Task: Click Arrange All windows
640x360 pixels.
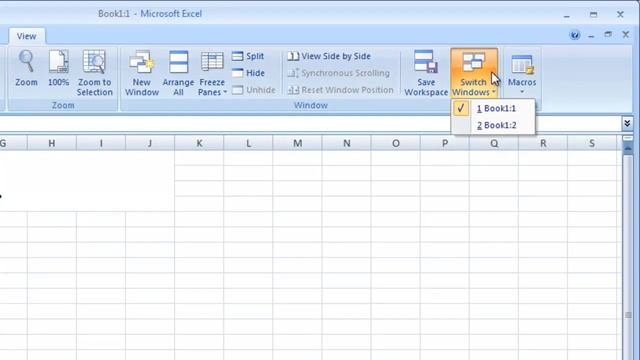Action: click(178, 73)
